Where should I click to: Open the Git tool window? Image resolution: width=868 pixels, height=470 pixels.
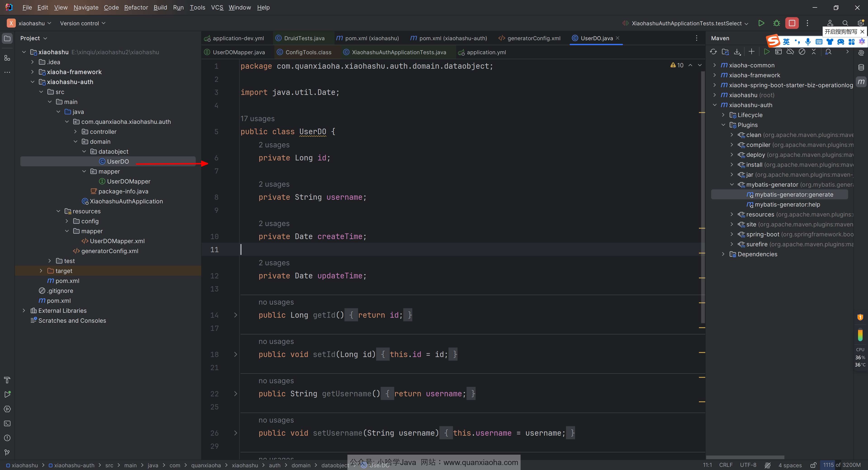coord(7,452)
